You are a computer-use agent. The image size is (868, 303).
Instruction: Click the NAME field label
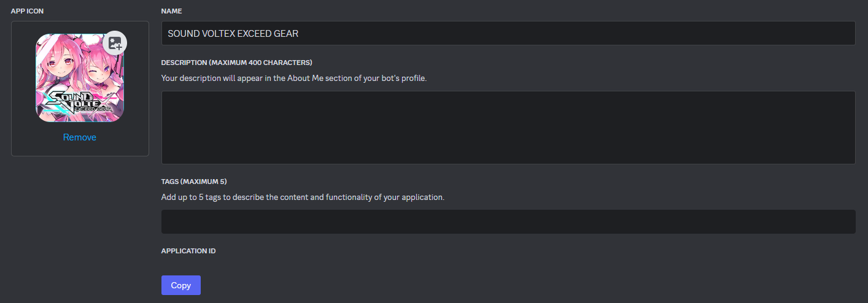coord(171,11)
